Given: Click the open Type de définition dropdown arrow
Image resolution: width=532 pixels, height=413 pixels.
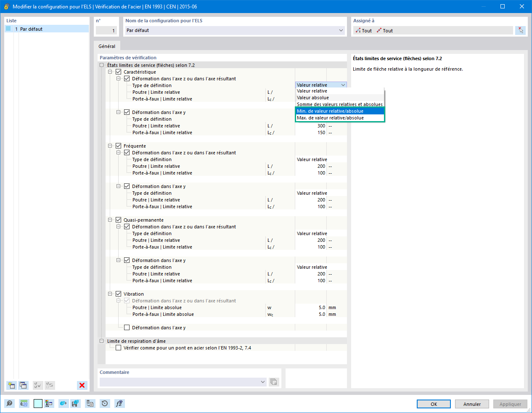Looking at the screenshot, I should click(x=343, y=85).
